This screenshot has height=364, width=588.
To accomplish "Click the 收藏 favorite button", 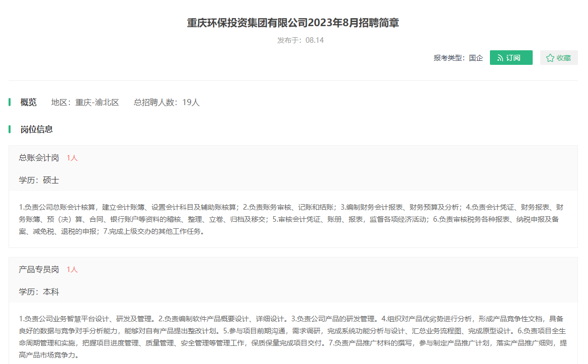I will (559, 58).
